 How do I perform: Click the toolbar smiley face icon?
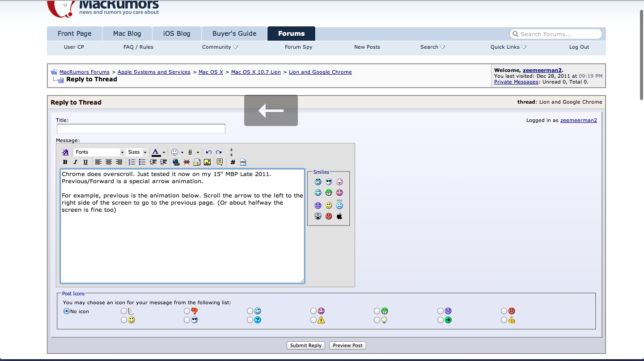(175, 152)
